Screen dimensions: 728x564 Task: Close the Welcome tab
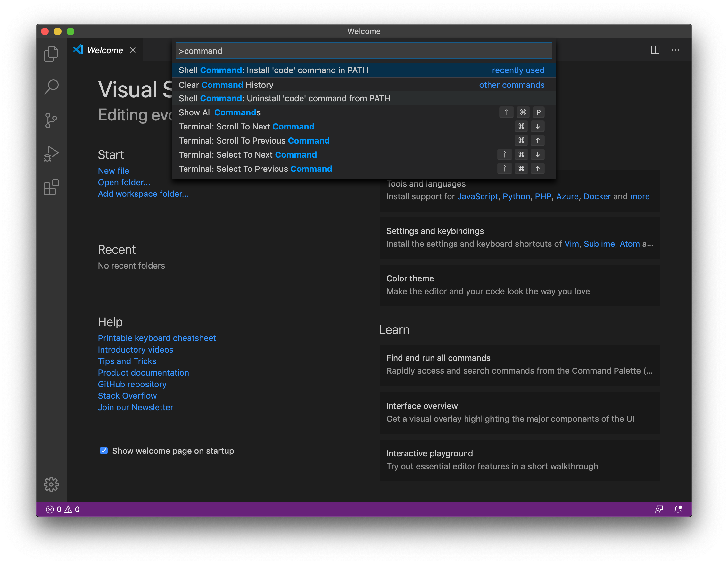(x=133, y=50)
